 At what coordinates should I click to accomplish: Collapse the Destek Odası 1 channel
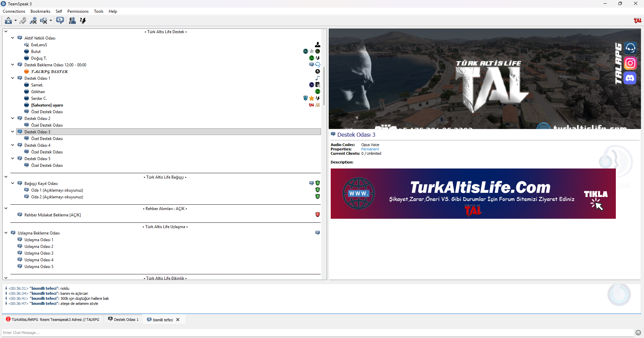(12, 78)
